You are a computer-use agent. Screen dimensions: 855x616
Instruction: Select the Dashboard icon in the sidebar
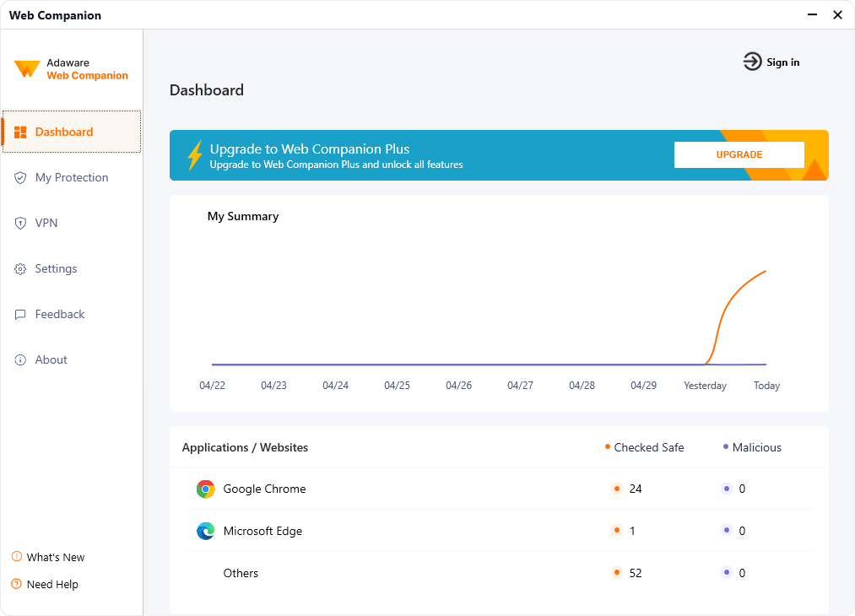(x=21, y=132)
